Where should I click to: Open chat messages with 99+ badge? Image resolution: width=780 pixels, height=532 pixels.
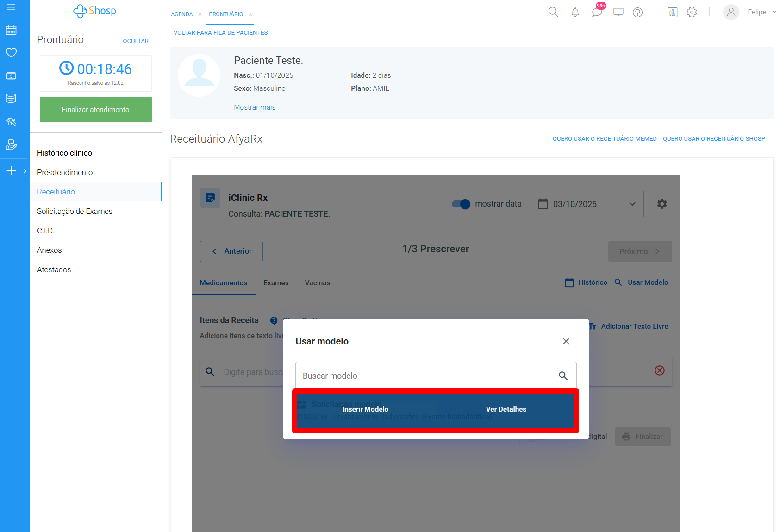pyautogui.click(x=597, y=12)
